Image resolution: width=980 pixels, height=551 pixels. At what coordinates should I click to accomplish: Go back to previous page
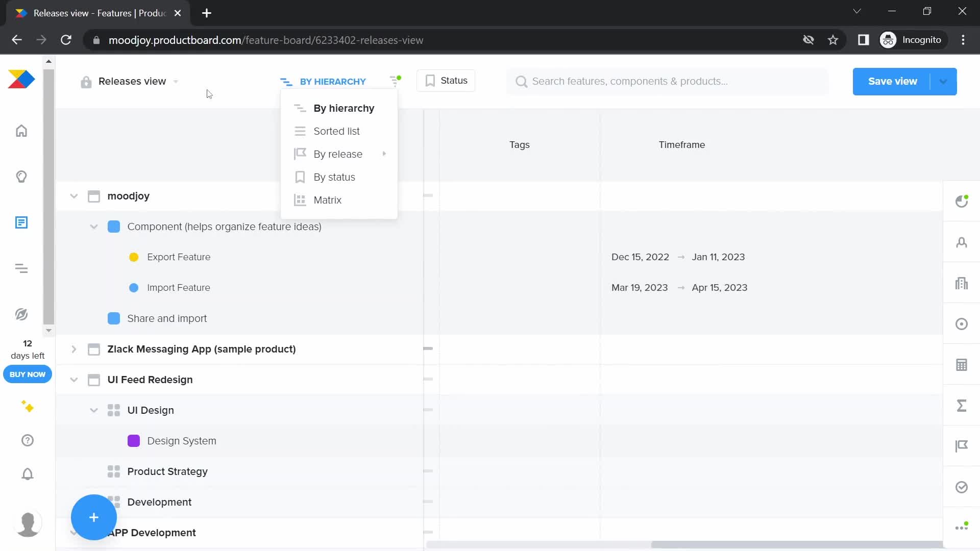[x=17, y=40]
